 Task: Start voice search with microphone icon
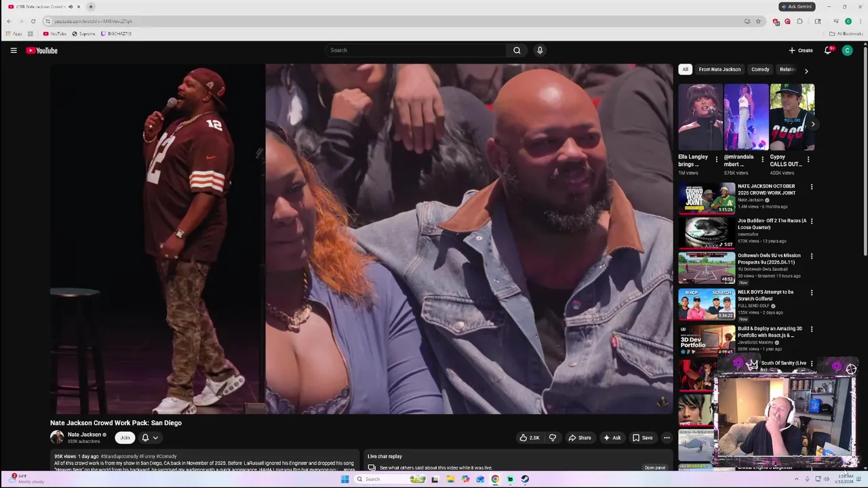540,50
